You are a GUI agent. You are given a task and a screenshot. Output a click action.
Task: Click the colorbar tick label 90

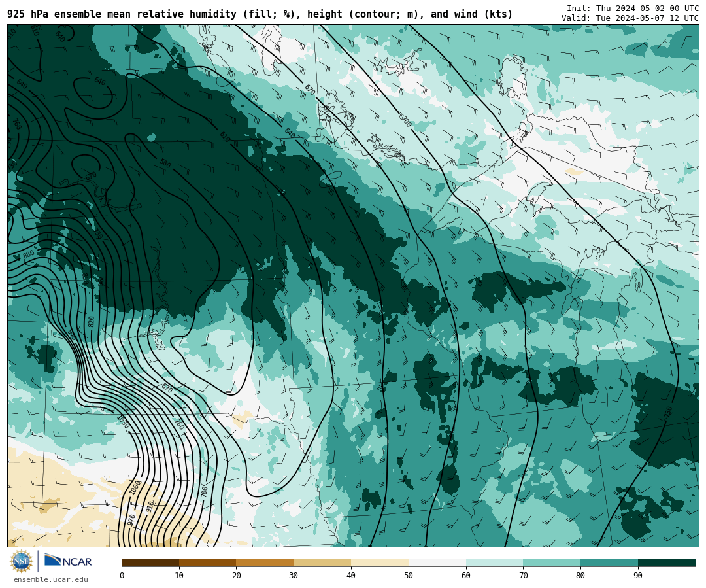point(638,576)
